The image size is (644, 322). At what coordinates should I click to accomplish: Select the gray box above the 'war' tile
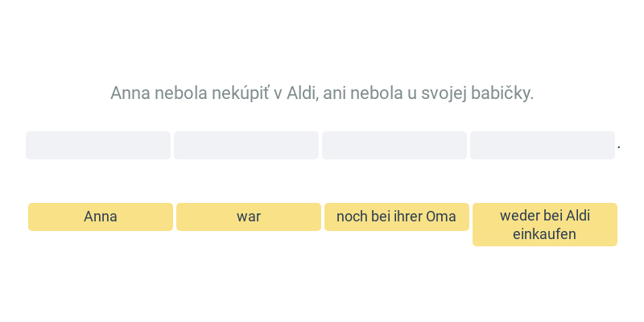click(x=246, y=145)
